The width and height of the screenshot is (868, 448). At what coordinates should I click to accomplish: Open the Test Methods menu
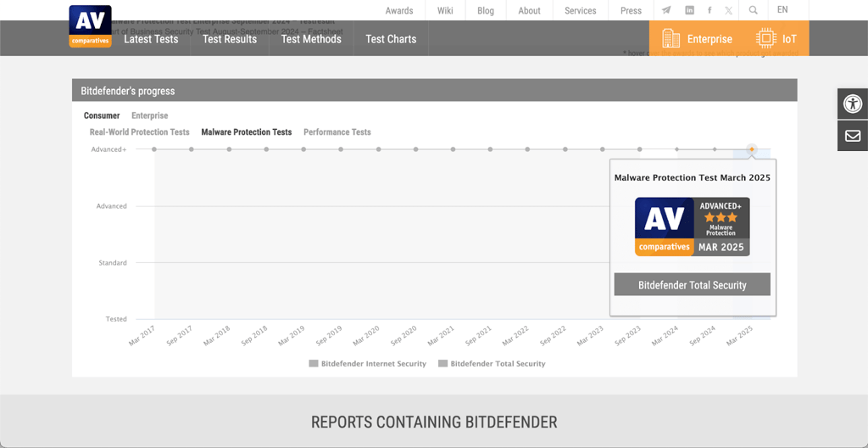click(x=311, y=39)
